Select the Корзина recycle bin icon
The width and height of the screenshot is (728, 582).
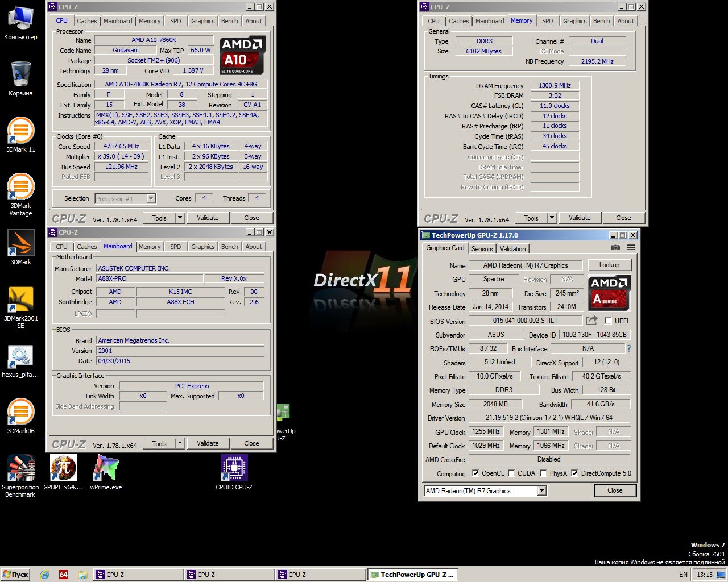(20, 79)
